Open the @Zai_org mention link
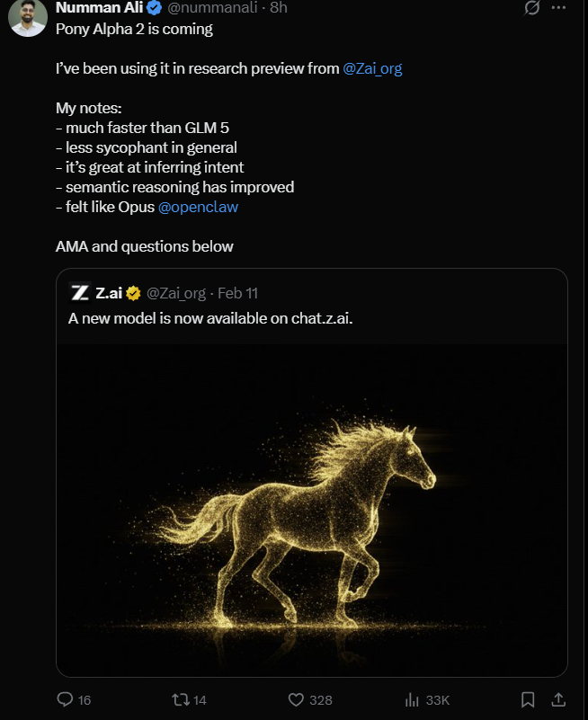The height and width of the screenshot is (720, 588). point(372,68)
